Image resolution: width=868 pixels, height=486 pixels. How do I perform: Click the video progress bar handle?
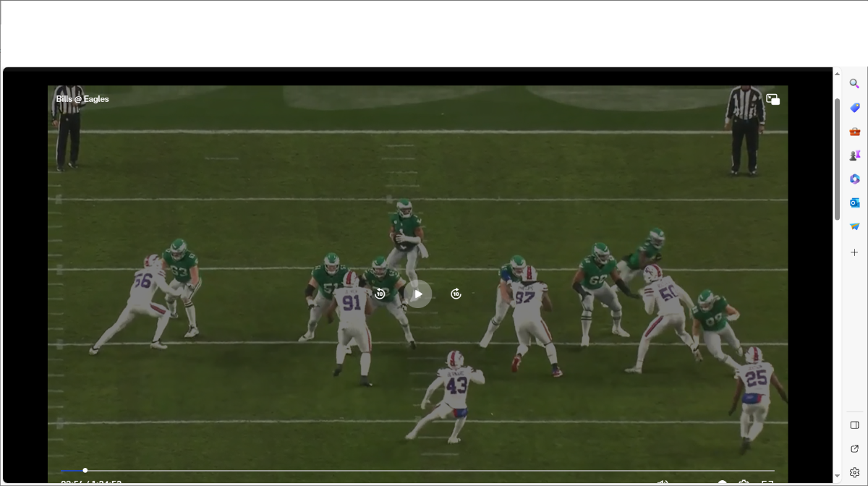coord(85,471)
